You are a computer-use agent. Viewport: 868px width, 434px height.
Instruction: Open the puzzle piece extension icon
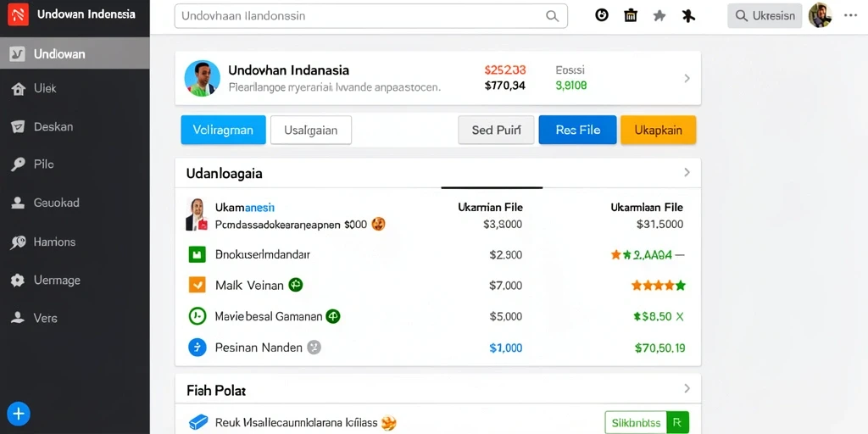(x=688, y=16)
